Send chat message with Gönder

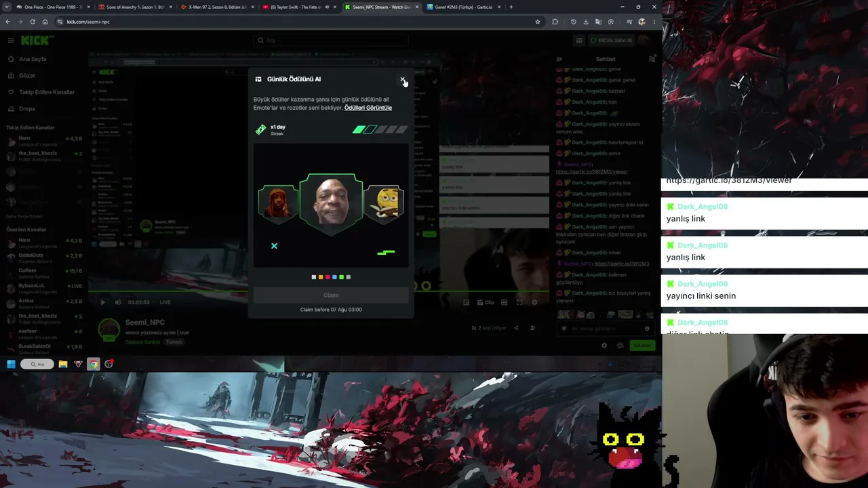[x=642, y=346]
